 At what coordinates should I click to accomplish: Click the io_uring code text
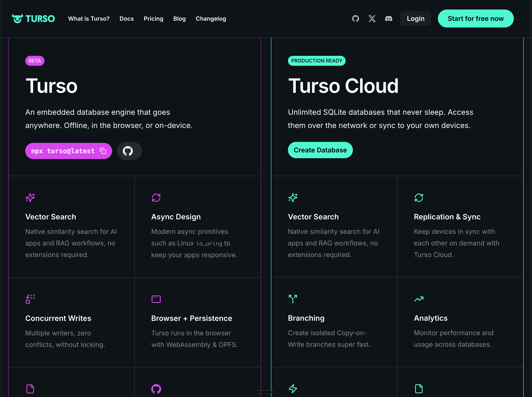(x=209, y=243)
